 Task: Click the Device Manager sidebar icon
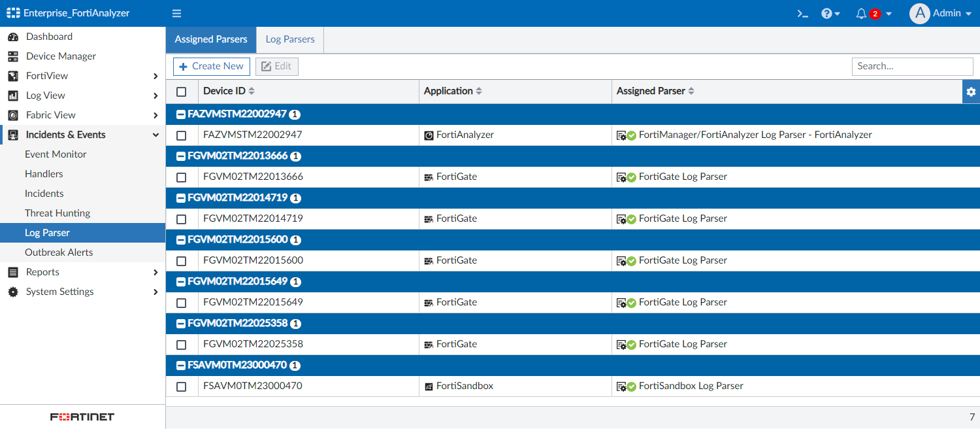[x=13, y=56]
